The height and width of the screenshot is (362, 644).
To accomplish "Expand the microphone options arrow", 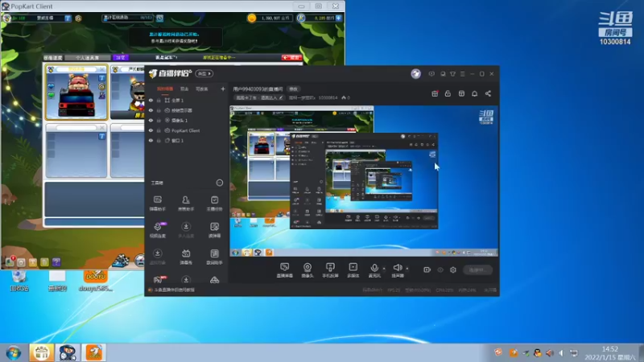I will pos(384,269).
